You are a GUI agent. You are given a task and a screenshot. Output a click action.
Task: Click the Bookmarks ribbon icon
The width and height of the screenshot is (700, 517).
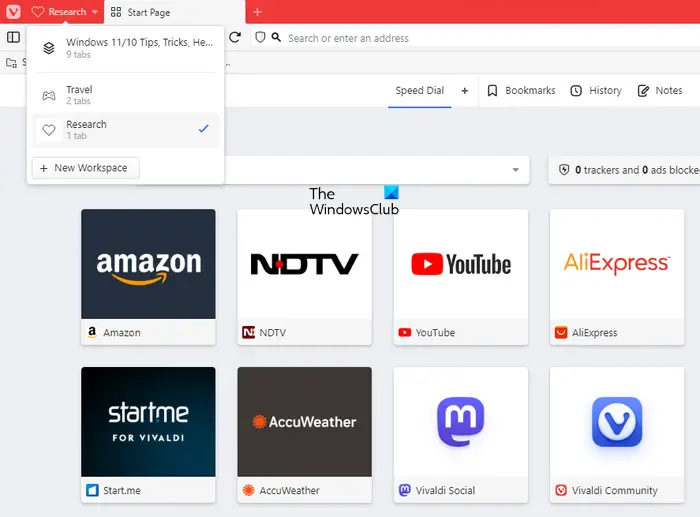[x=492, y=91]
